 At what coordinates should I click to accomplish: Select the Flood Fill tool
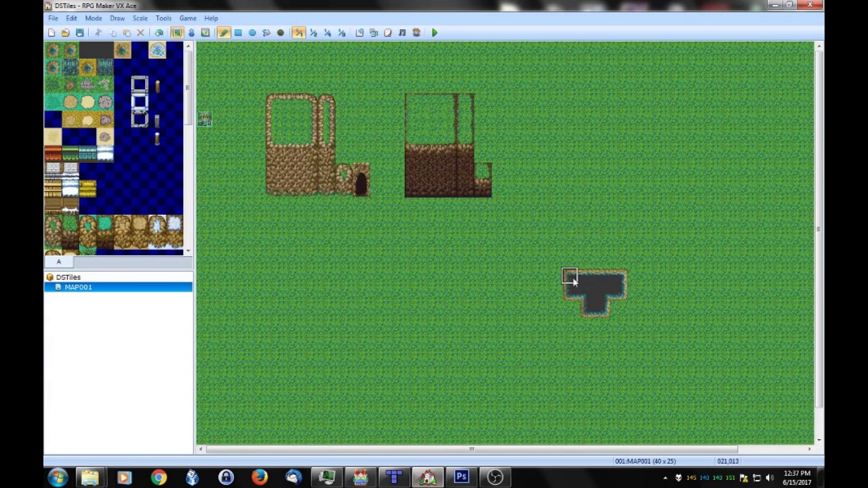267,33
